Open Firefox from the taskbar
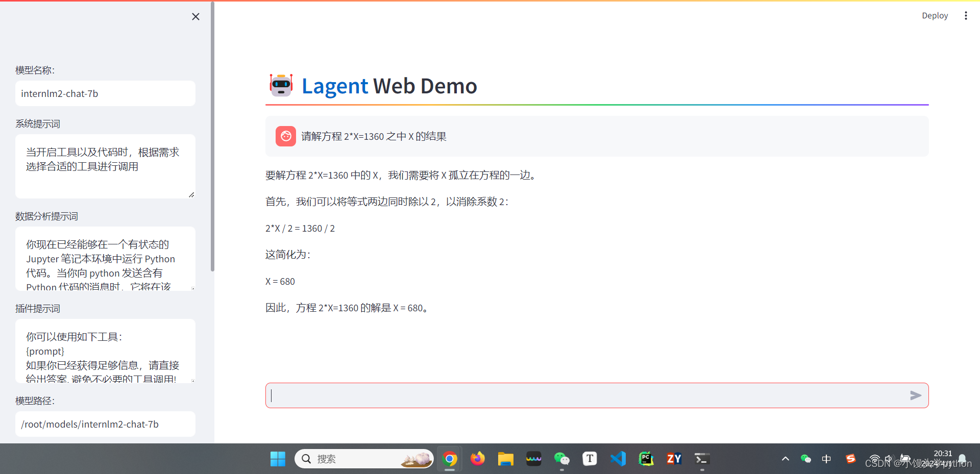Screen dimensions: 980x474 pos(478,459)
